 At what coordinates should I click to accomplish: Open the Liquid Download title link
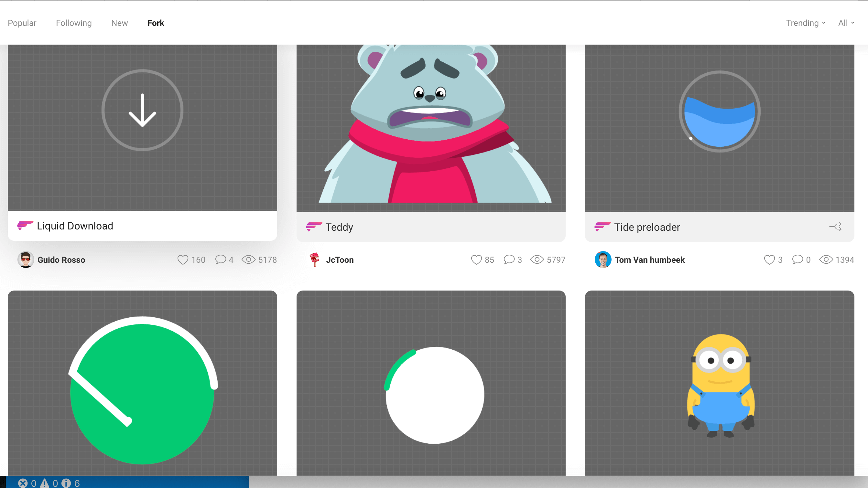click(x=75, y=226)
